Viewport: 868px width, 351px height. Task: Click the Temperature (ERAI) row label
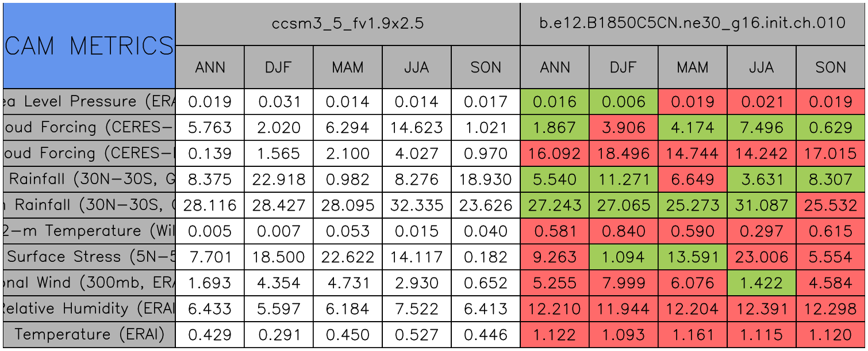click(89, 334)
